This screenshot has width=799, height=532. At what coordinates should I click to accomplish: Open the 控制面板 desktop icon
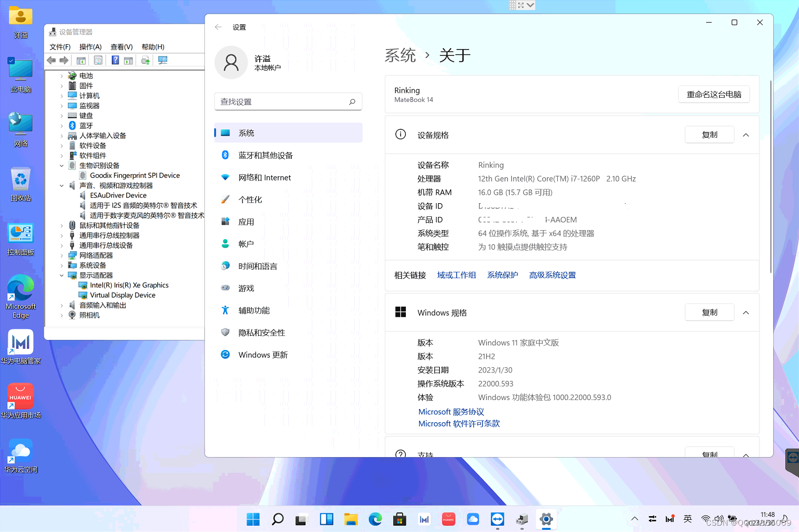pos(21,239)
